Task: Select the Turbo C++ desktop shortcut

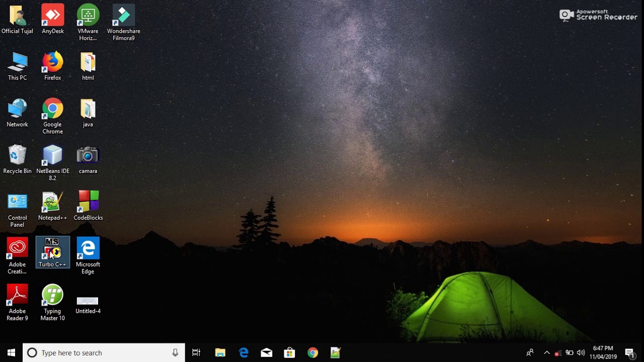Action: click(52, 252)
